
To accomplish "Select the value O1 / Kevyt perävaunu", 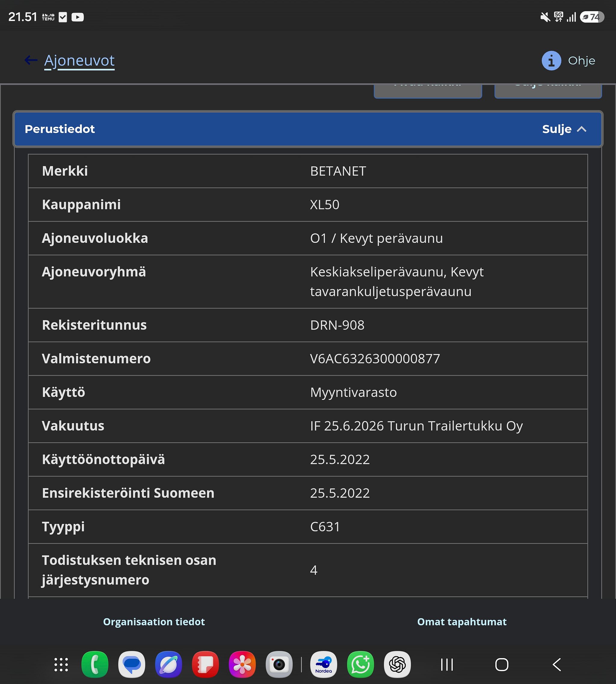I will pos(376,238).
